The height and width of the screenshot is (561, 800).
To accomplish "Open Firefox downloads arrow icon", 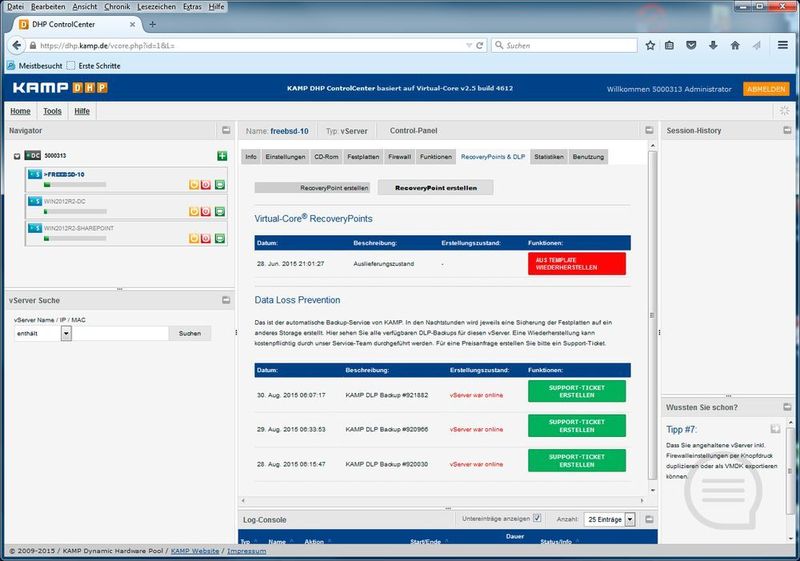I will point(713,45).
